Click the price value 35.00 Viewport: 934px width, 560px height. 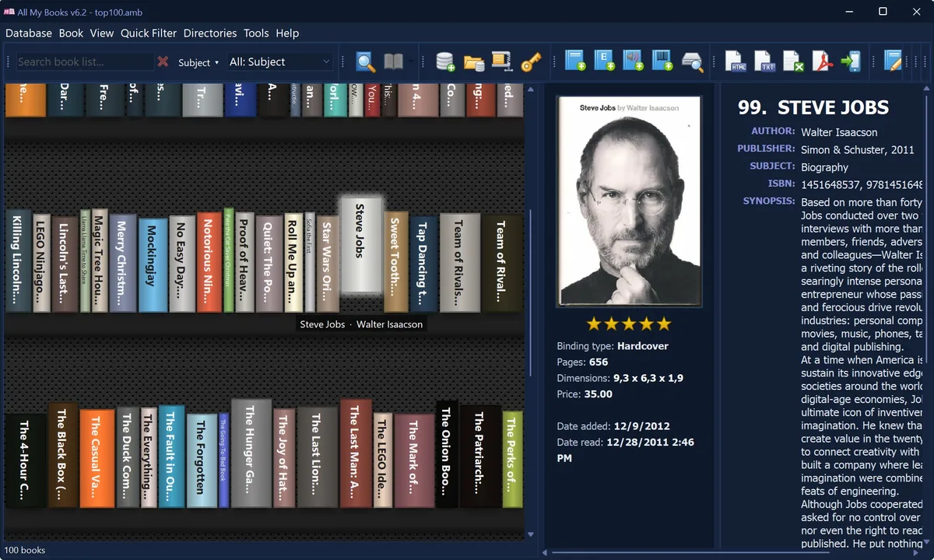(598, 394)
